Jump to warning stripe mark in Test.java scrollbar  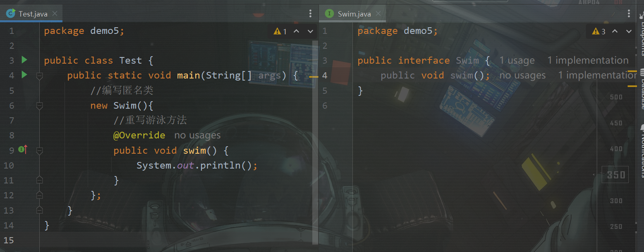[314, 76]
